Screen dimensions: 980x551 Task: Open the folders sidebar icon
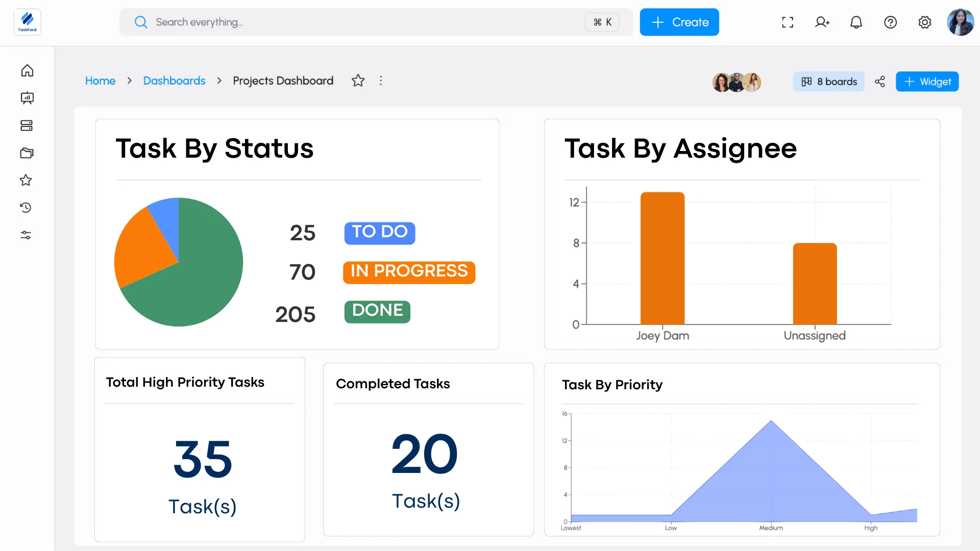click(x=27, y=153)
